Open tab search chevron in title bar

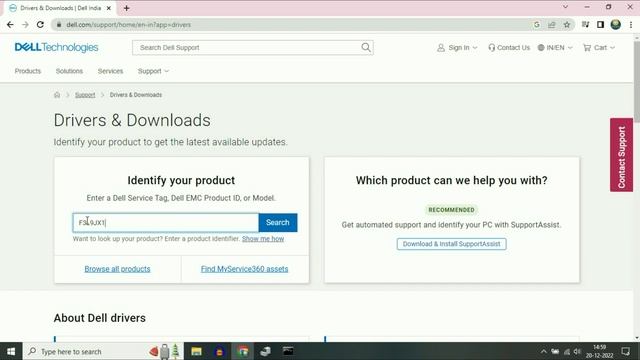[x=565, y=7]
